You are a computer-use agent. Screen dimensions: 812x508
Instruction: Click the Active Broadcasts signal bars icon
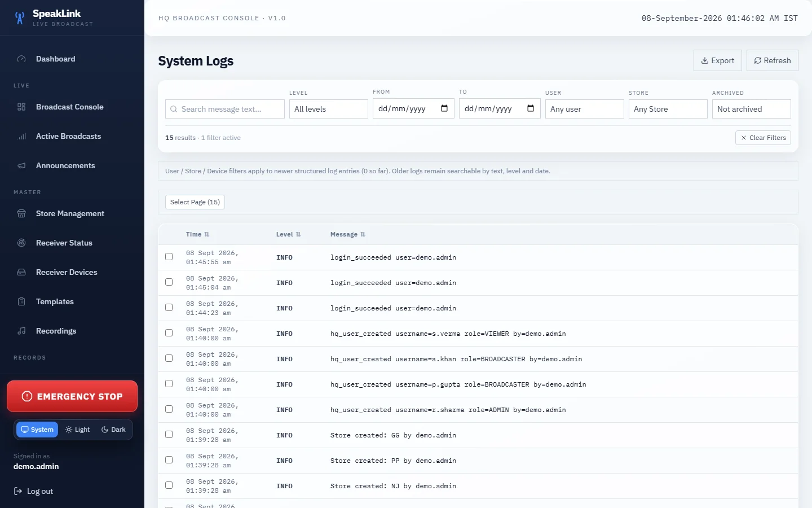(x=21, y=136)
